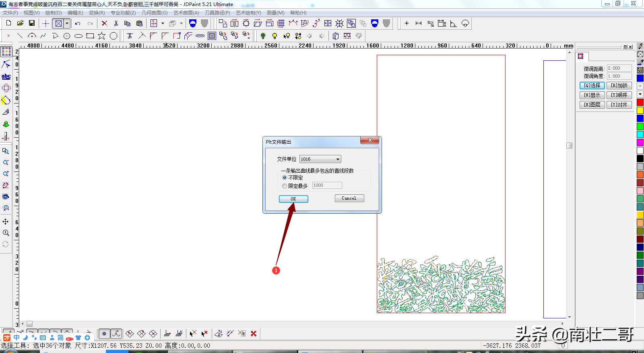Toggle the crossed-box view mode button

tap(58, 23)
